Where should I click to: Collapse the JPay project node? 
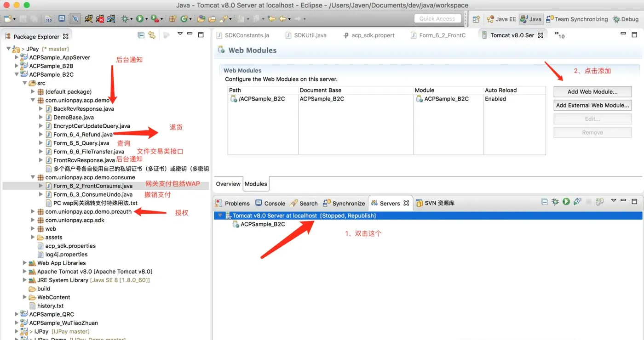(9, 49)
